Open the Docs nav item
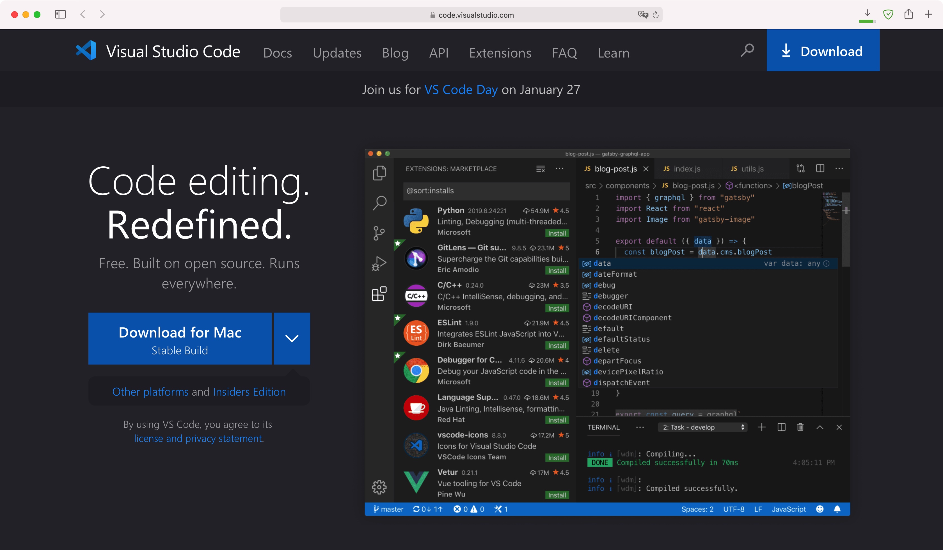The width and height of the screenshot is (943, 560). click(278, 53)
